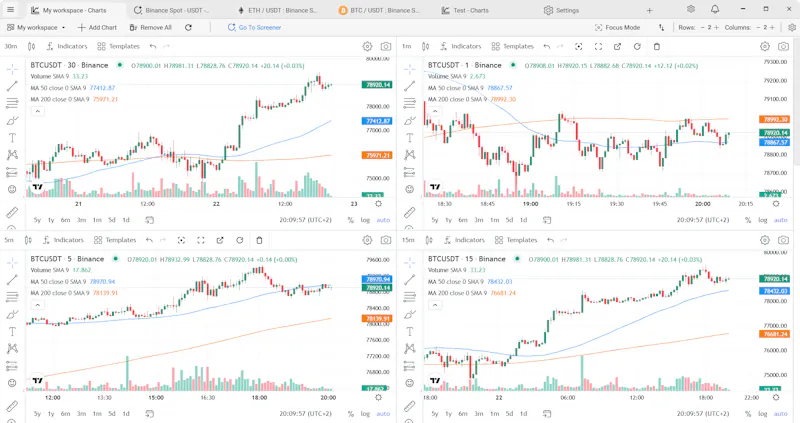Select patterns tool in top-right chart
This screenshot has height=423, width=800.
410,155
